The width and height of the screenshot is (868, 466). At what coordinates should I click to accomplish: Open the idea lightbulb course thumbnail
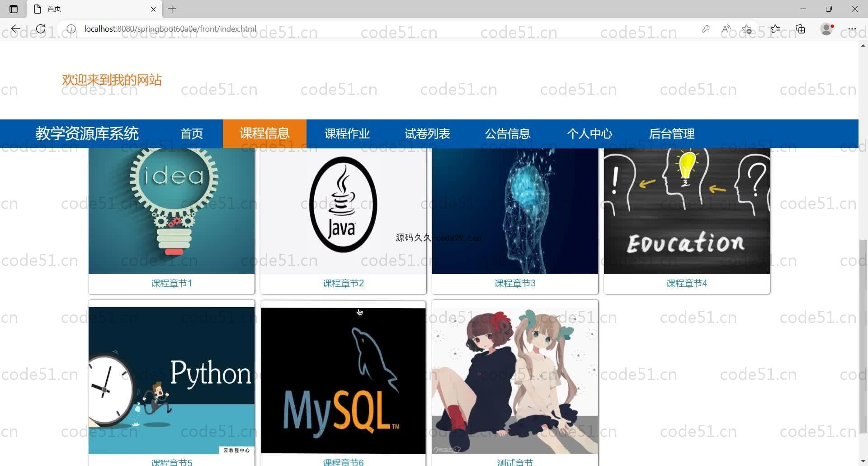point(171,211)
